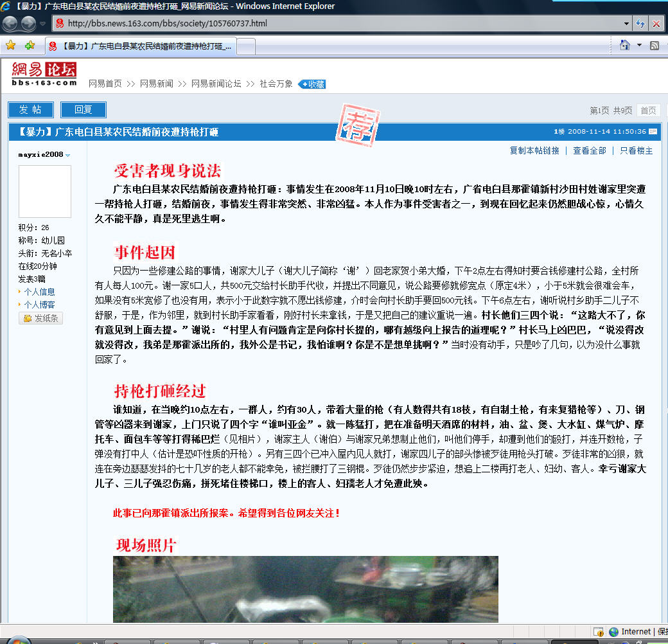Click the Add to Favorites icon

point(30,46)
